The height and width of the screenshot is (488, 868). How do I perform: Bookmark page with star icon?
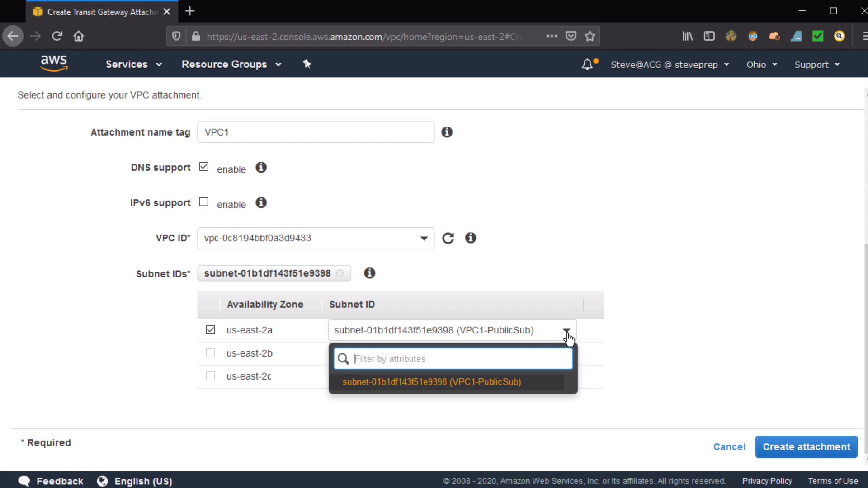(x=590, y=36)
